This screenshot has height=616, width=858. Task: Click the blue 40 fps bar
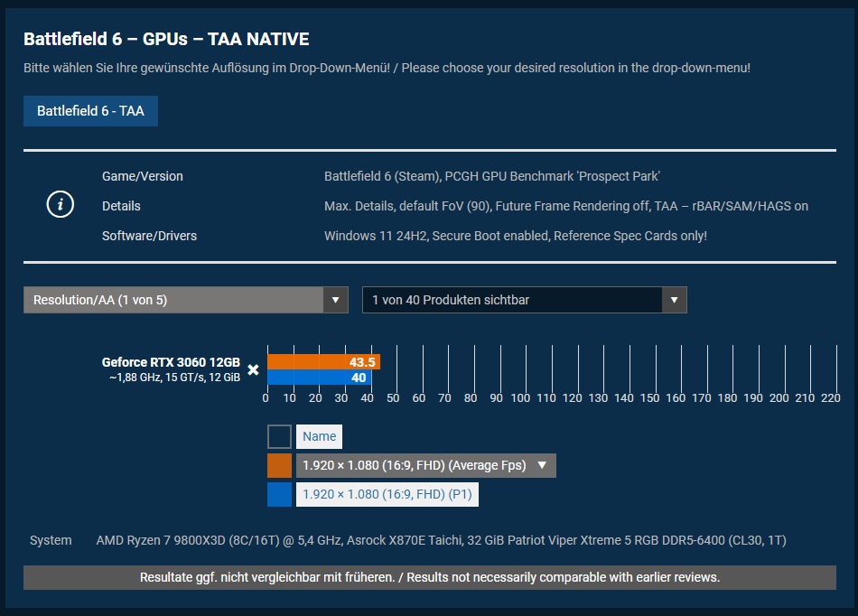[319, 378]
